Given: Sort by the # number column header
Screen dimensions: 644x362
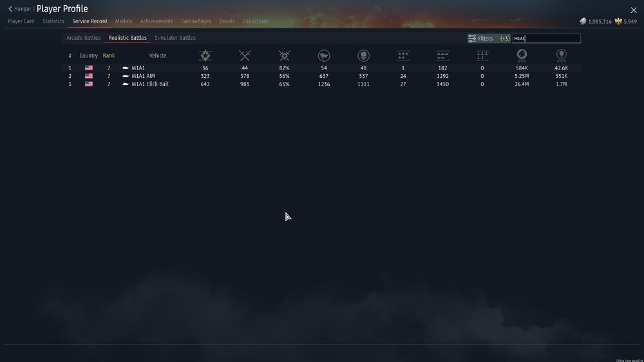Looking at the screenshot, I should click(x=70, y=55).
